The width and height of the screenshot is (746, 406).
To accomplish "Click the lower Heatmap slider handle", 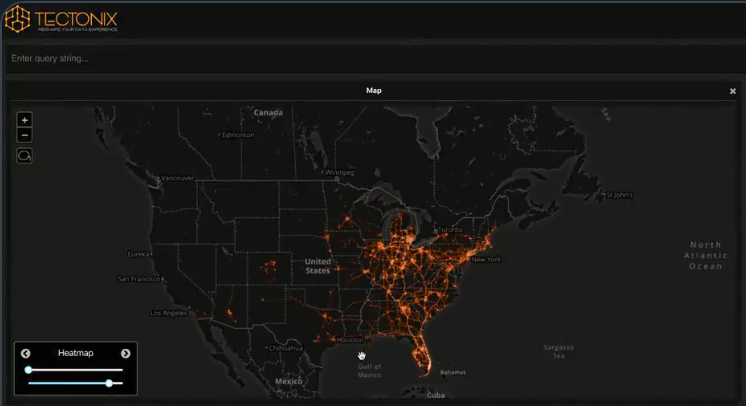I will pos(108,383).
